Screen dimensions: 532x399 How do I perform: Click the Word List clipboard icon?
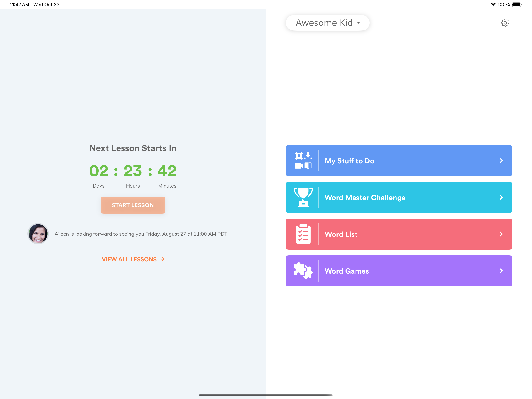coord(303,234)
